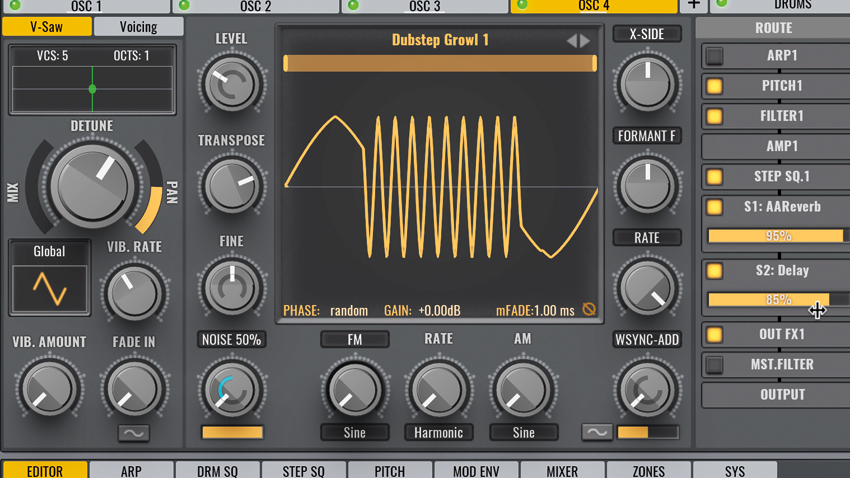The width and height of the screenshot is (850, 478).
Task: Enable the MST.FILTER route toggle
Action: (714, 365)
